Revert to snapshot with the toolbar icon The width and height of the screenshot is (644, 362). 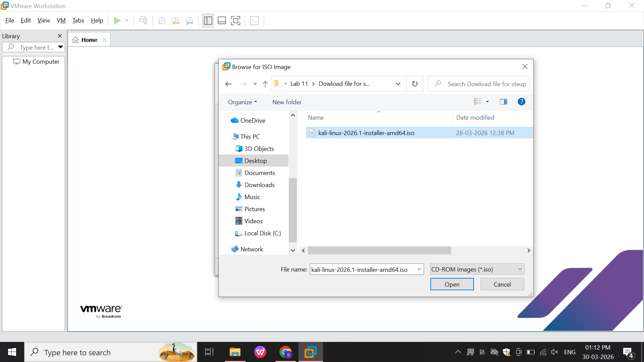[175, 21]
